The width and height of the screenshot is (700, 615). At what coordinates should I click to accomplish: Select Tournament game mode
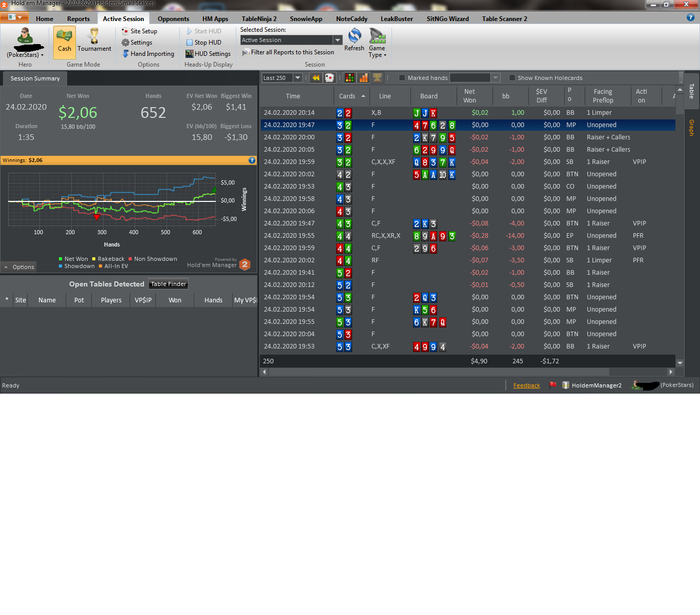tap(94, 41)
